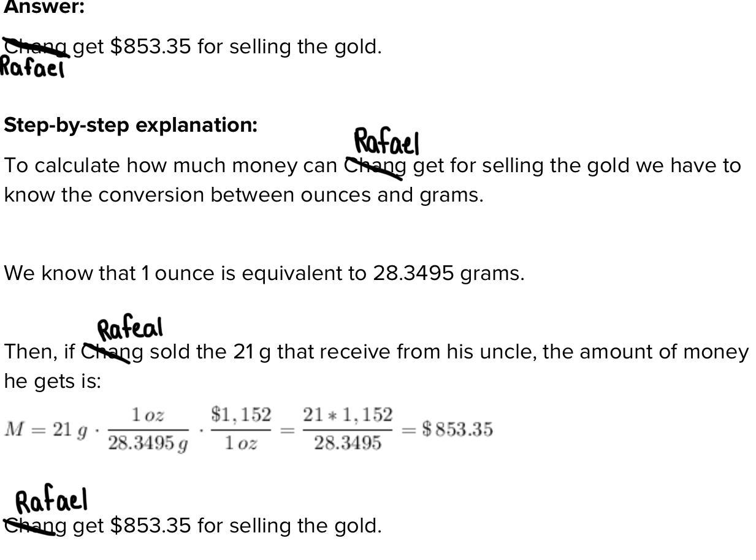
Task: Click the crossed-out name in the first answer line
Action: (36, 47)
